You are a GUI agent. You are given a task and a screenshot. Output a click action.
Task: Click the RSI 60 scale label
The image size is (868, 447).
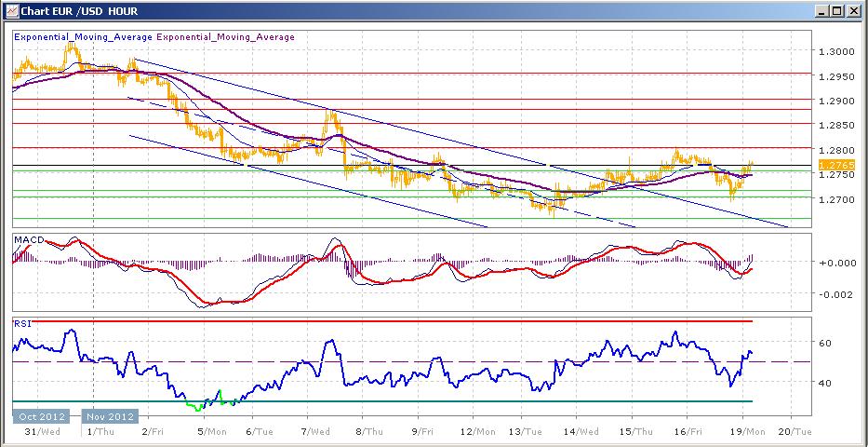coord(823,344)
